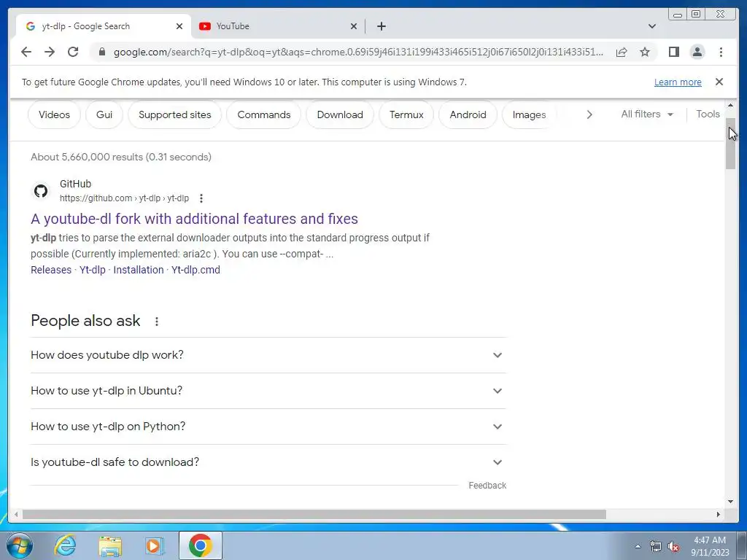Screen dimensions: 747x560
Task: Select the Gui filter chip
Action: point(104,114)
